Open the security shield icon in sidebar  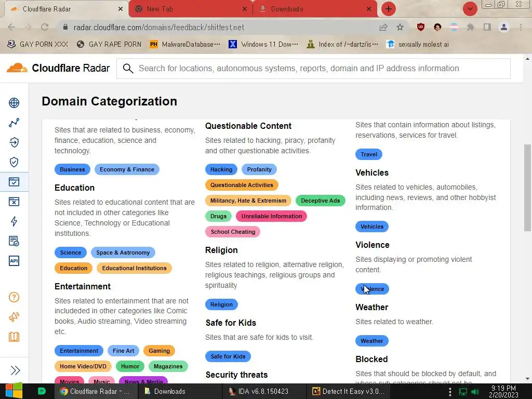(x=14, y=162)
